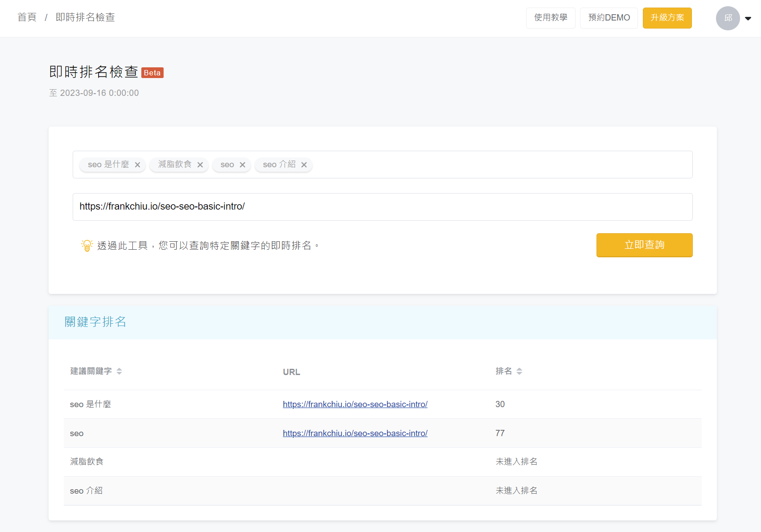Remove the 'seo 是什麼' keyword tag
This screenshot has width=761, height=532.
pyautogui.click(x=137, y=165)
